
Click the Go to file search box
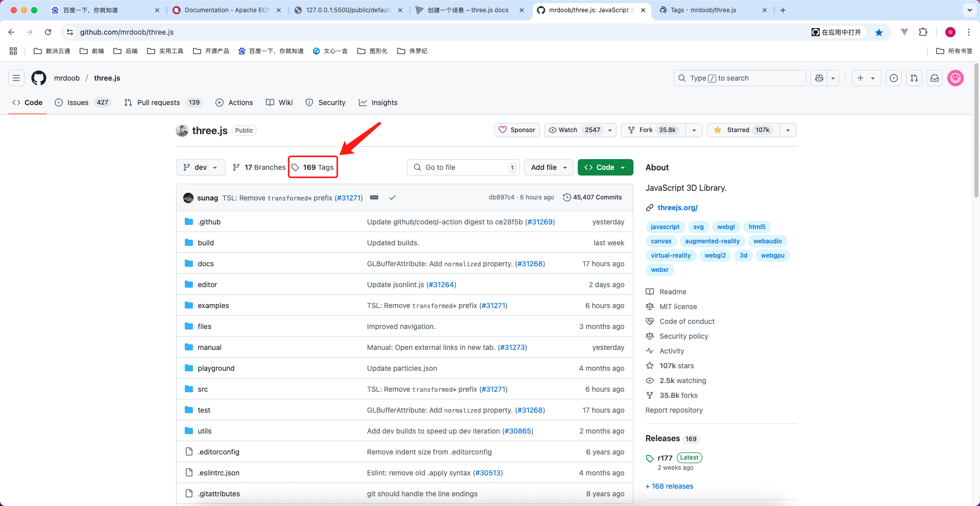pos(463,167)
